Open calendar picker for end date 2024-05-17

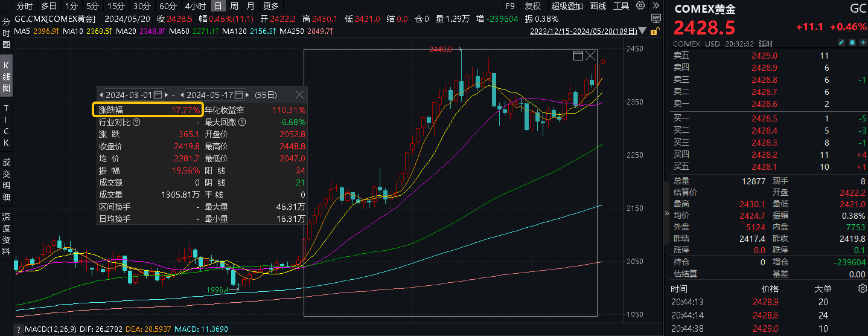coord(239,95)
